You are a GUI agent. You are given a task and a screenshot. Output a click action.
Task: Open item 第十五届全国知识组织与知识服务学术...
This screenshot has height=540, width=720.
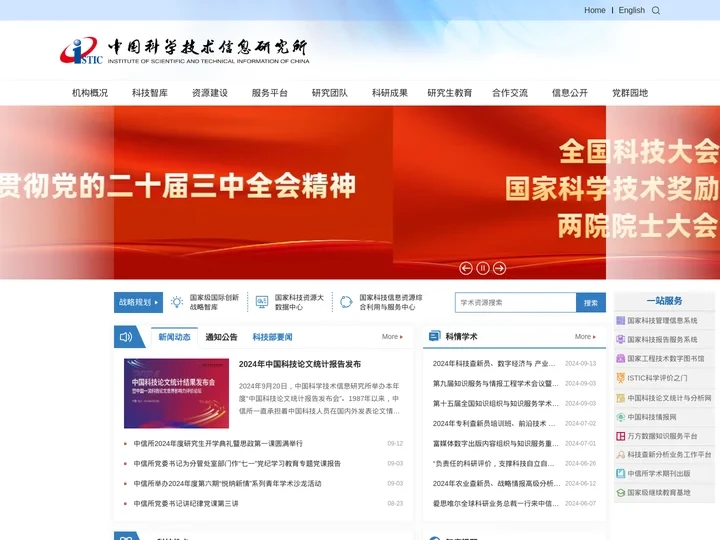click(495, 404)
